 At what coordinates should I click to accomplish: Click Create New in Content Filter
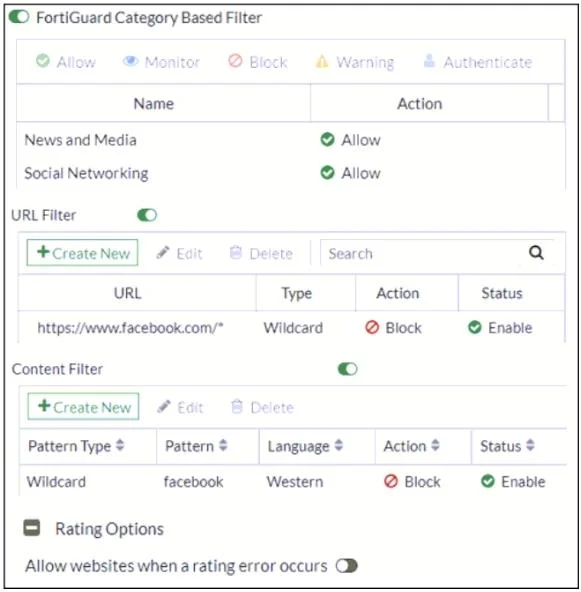tap(83, 407)
